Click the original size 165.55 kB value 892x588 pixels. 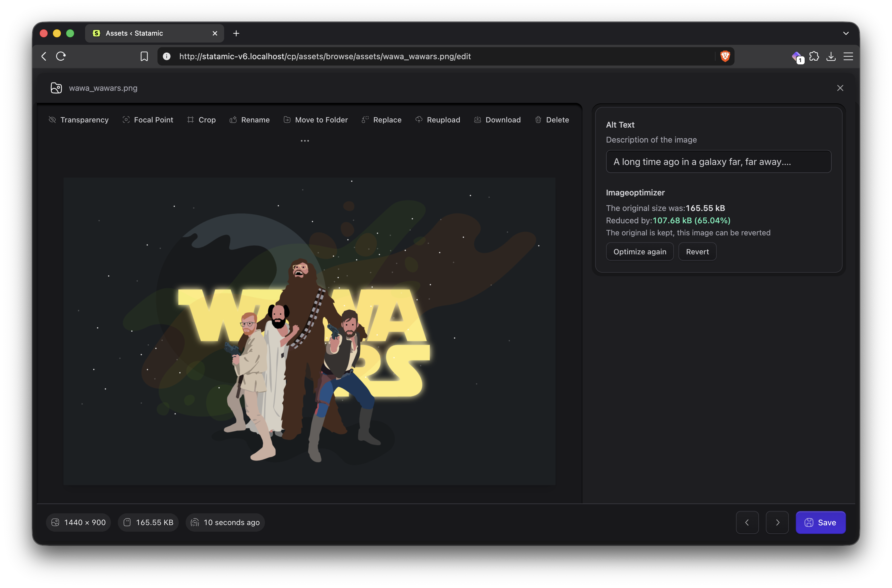tap(705, 208)
